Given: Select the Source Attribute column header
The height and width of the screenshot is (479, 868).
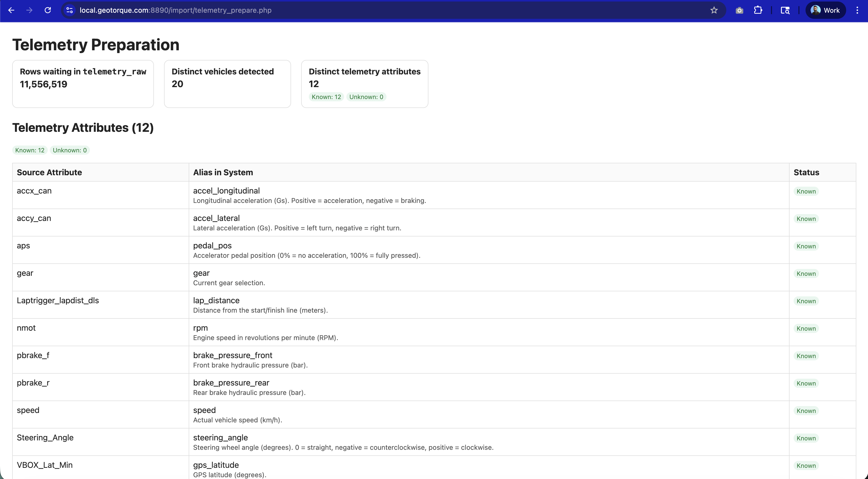Looking at the screenshot, I should tap(49, 173).
